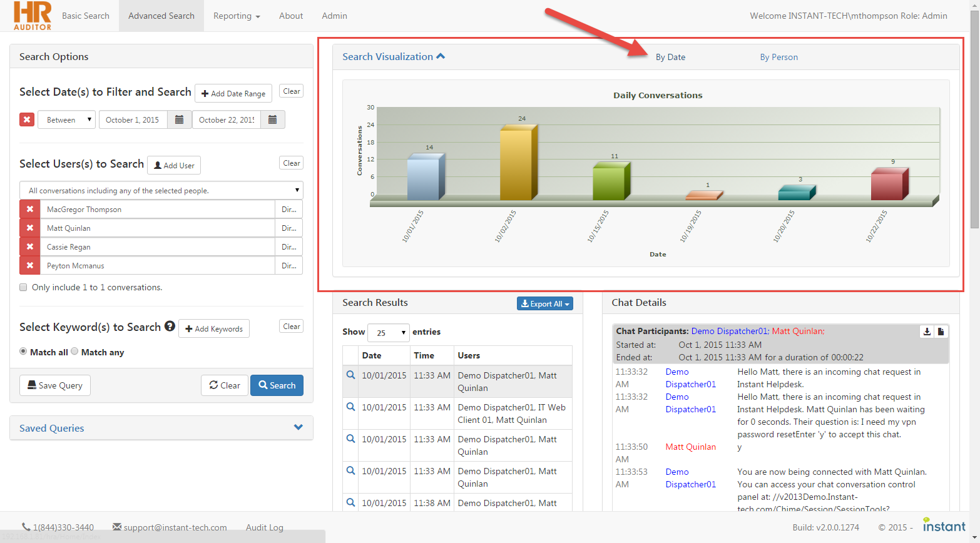Clear the keywords
Image resolution: width=980 pixels, height=543 pixels.
point(292,327)
